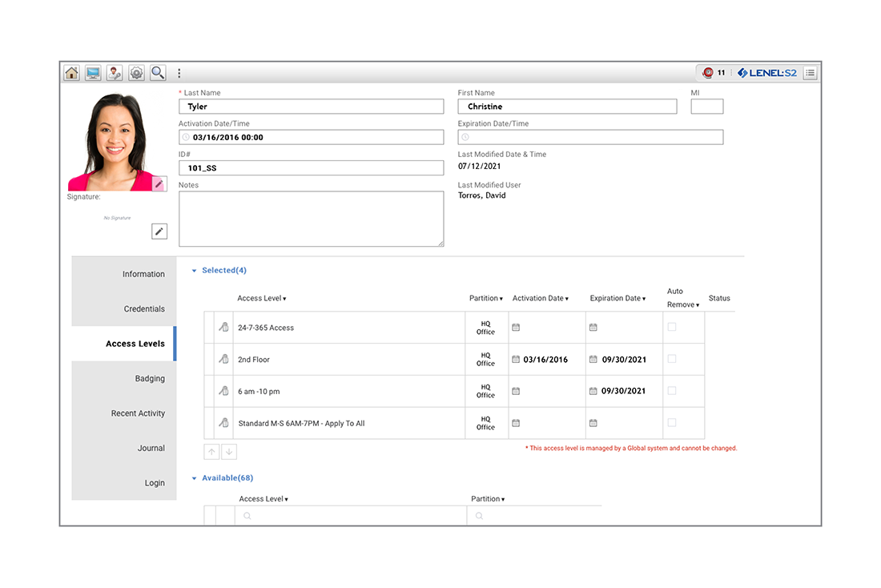881x588 pixels.
Task: Open the Setup gear icon
Action: [136, 73]
